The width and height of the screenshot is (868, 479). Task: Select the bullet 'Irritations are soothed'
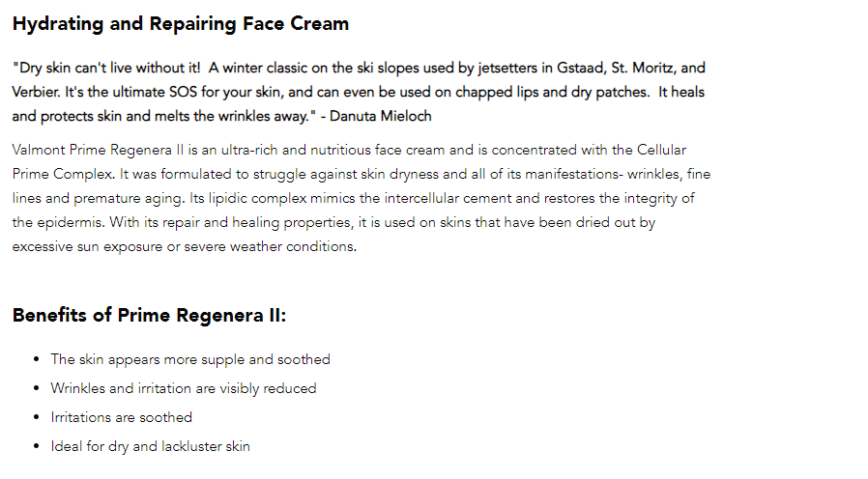(x=121, y=417)
